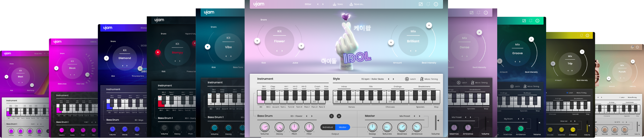The width and height of the screenshot is (644, 138).
Task: Click the master Volume fader arrow in IDOL window
Action: click(x=438, y=120)
